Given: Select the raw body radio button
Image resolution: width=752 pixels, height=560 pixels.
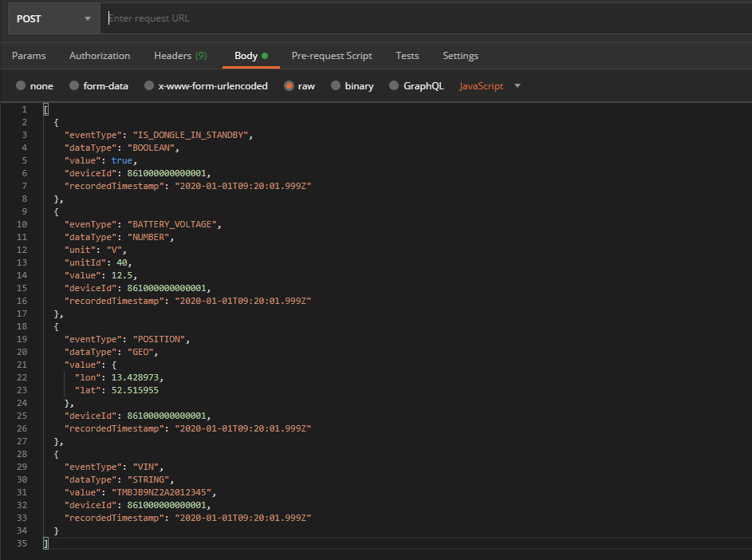Looking at the screenshot, I should click(289, 86).
